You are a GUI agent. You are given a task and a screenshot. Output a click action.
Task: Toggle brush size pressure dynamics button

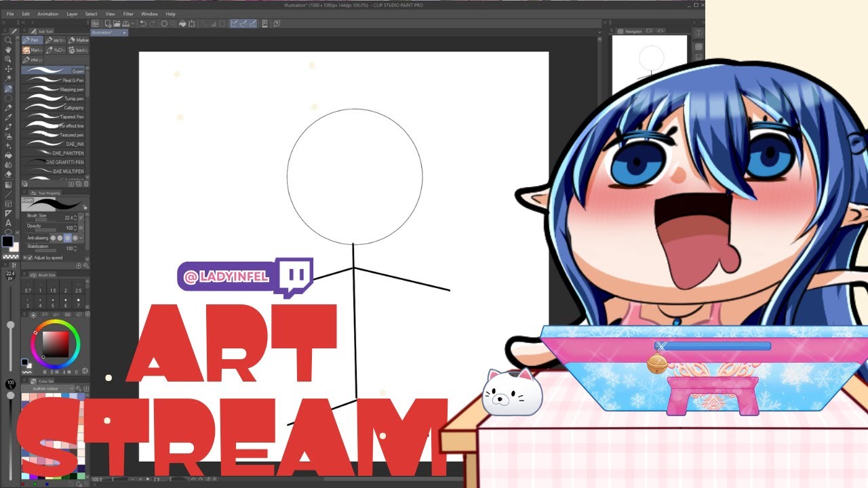coord(81,218)
